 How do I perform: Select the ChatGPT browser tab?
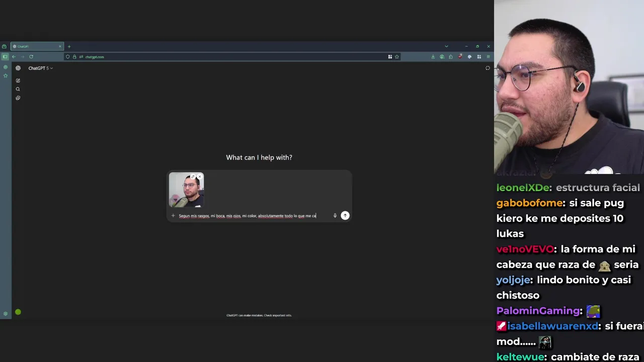point(37,46)
